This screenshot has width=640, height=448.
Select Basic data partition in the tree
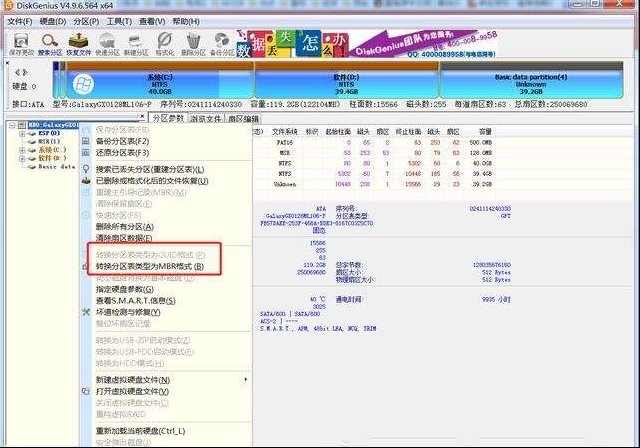click(57, 166)
